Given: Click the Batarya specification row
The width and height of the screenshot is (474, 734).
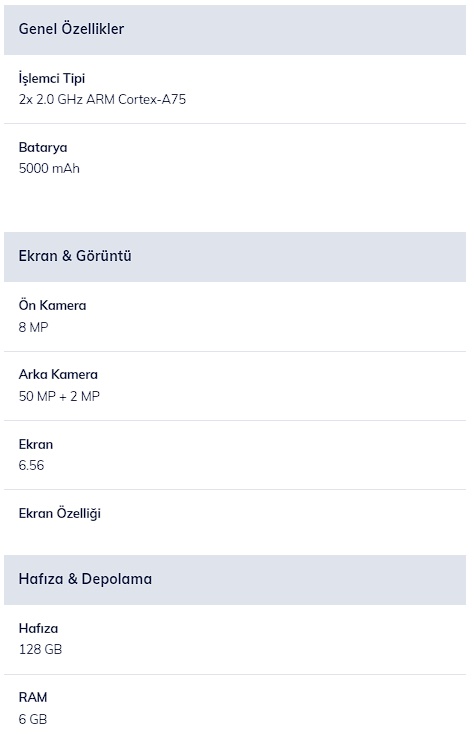Looking at the screenshot, I should [235, 158].
